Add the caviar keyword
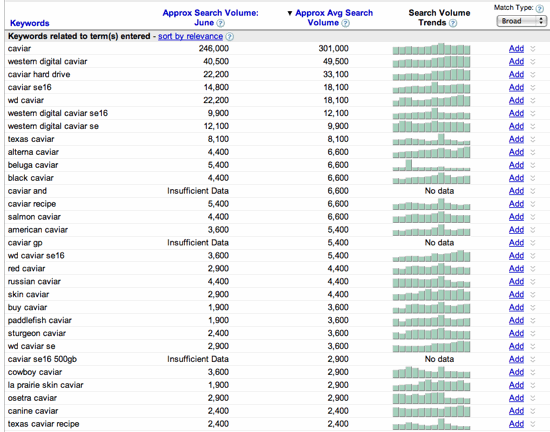The image size is (550, 432). [516, 48]
